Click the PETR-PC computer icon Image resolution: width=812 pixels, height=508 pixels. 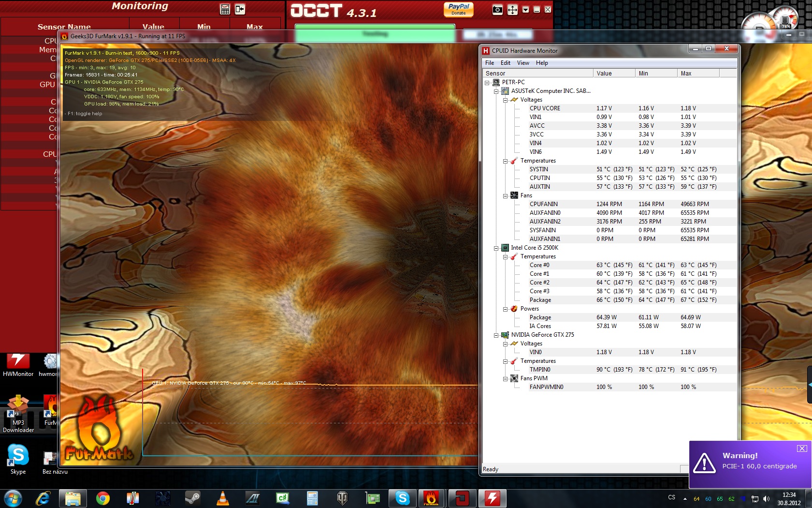[x=496, y=82]
